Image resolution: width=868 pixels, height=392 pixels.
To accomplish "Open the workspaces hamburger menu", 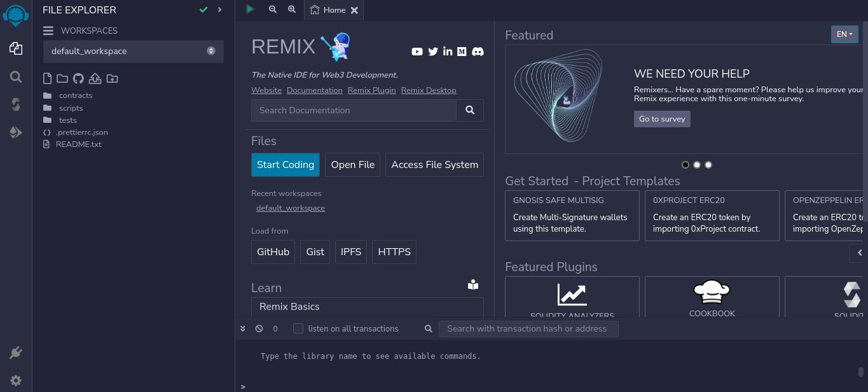I will pyautogui.click(x=48, y=31).
